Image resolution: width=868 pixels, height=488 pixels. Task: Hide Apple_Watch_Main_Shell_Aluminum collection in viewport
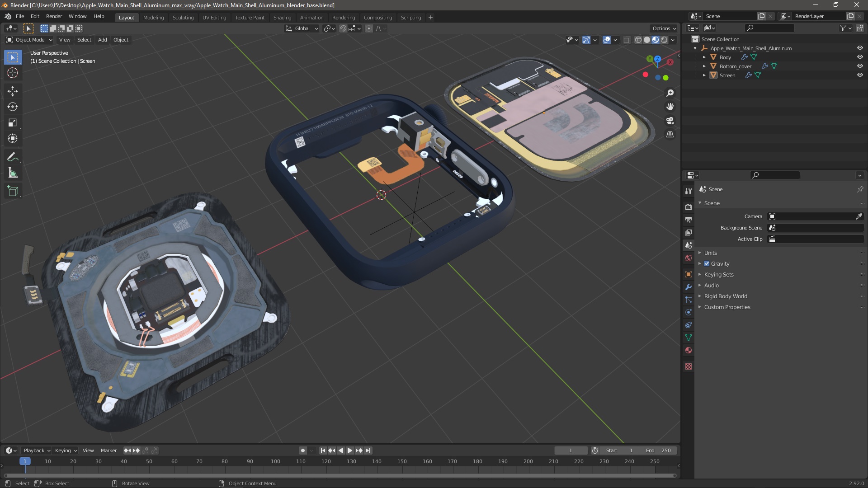coord(860,48)
